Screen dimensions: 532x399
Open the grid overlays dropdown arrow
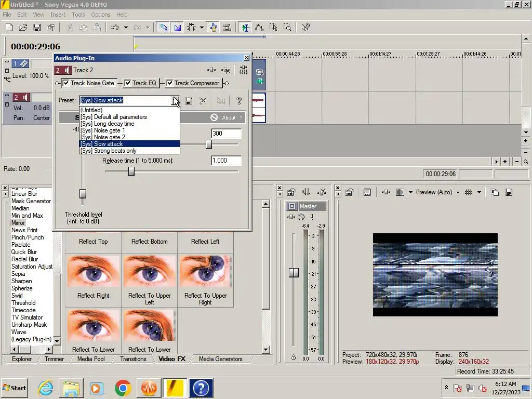[x=479, y=192]
